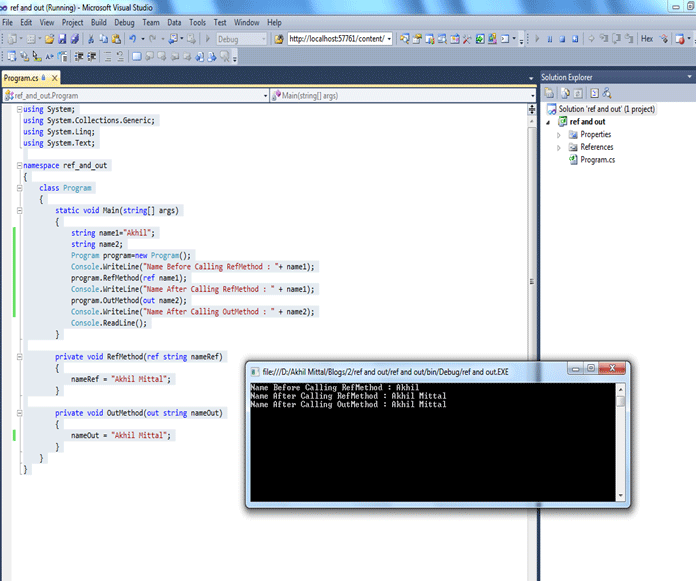
Task: Open the Debug menu
Action: [124, 22]
